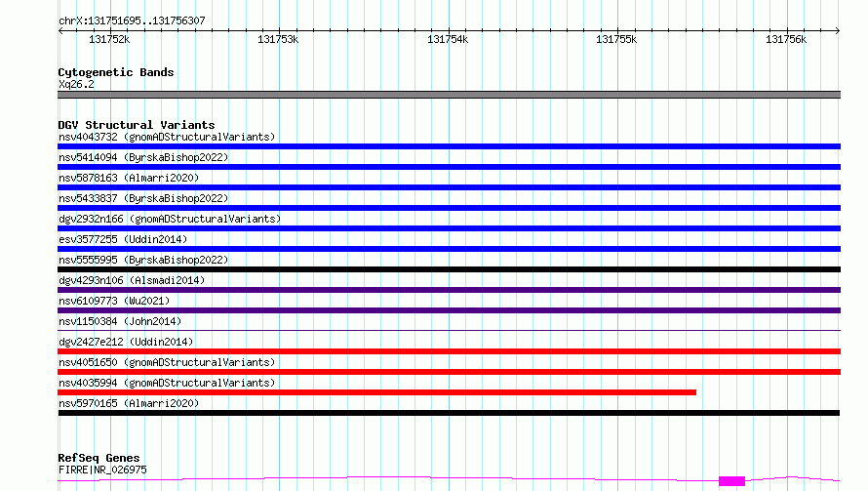Click the black bar under nsv5555995
The height and width of the screenshot is (491, 868).
[449, 269]
